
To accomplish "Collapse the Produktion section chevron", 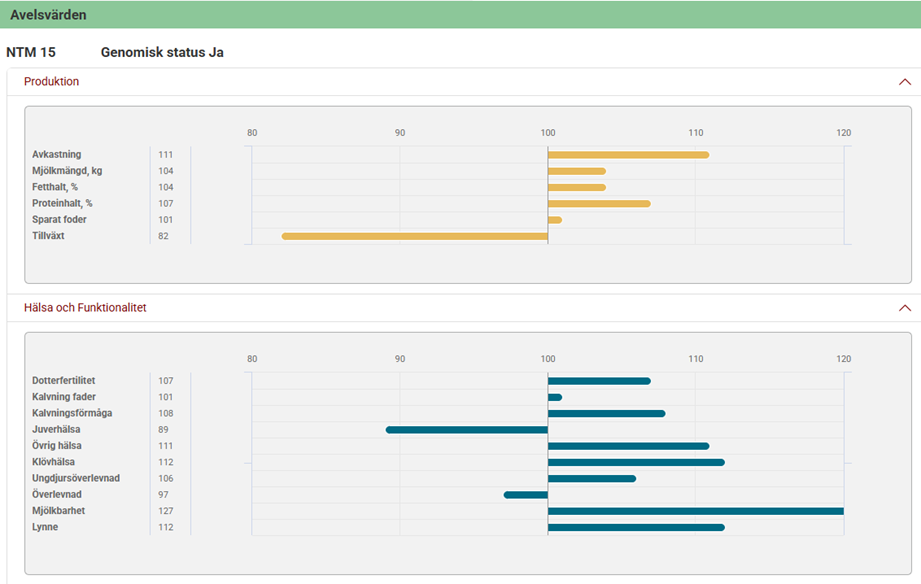I will [904, 82].
